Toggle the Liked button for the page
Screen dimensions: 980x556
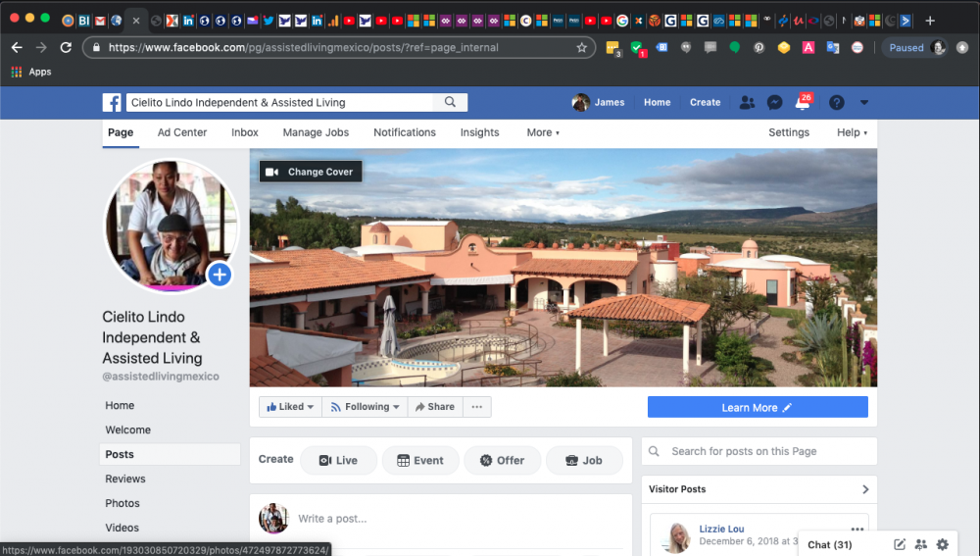290,407
